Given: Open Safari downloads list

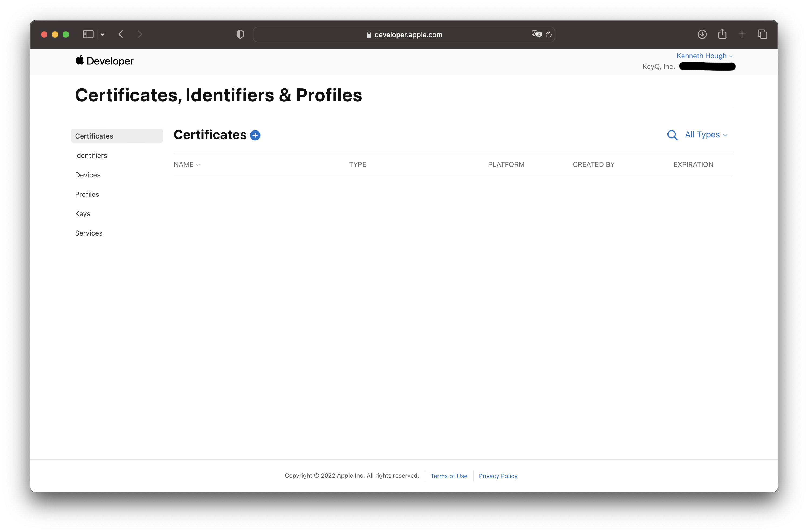Looking at the screenshot, I should click(702, 34).
